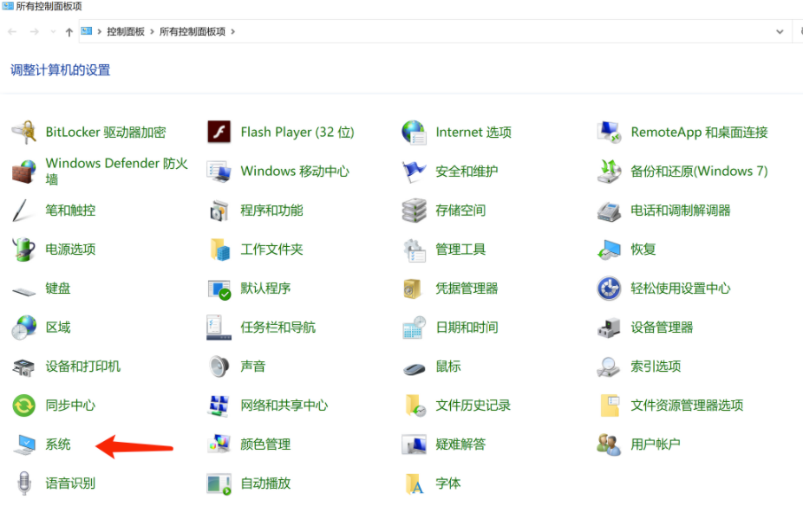Open 电话和调制解调器 phone icon
803x532 pixels.
coord(609,211)
